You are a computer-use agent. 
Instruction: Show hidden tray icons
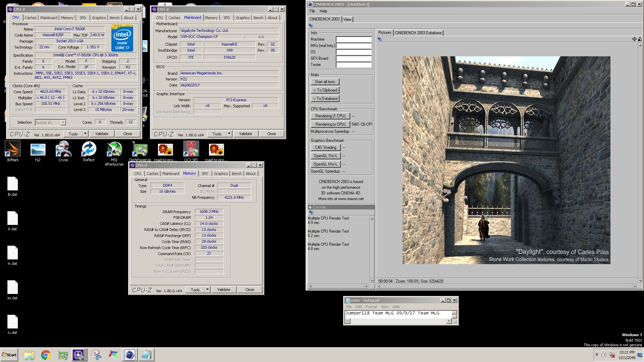click(x=597, y=355)
